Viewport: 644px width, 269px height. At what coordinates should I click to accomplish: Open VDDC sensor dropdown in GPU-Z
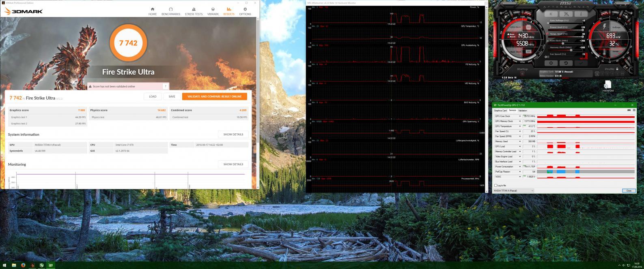click(520, 177)
